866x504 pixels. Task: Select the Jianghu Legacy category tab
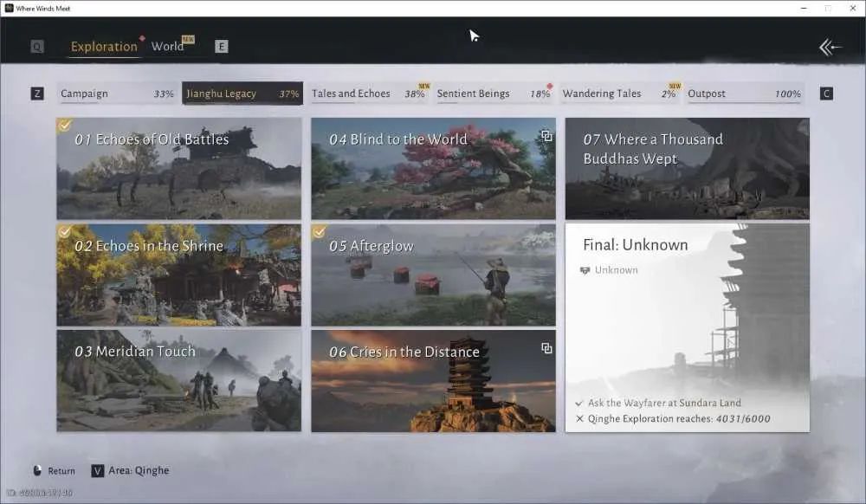tap(242, 94)
